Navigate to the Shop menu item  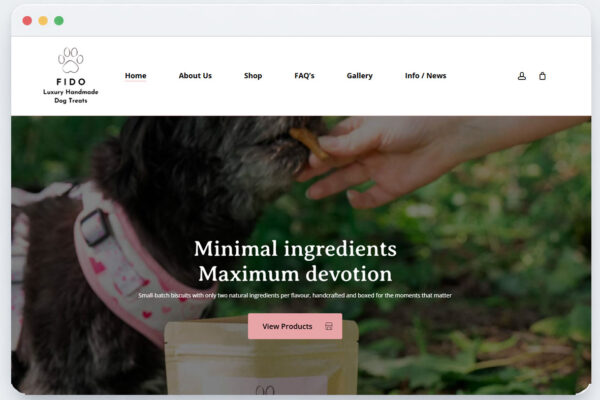tap(253, 76)
